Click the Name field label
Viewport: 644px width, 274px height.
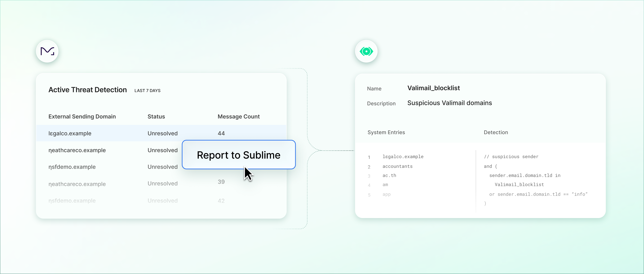tap(374, 89)
